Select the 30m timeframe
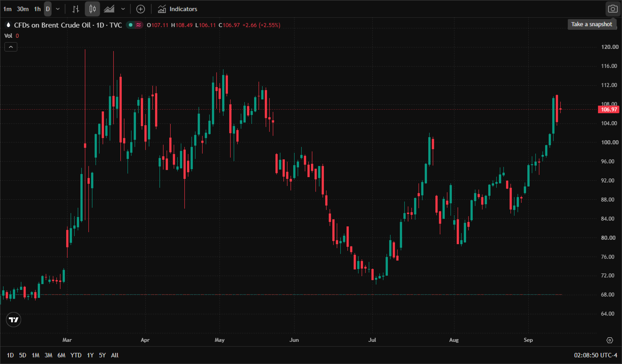 point(23,9)
